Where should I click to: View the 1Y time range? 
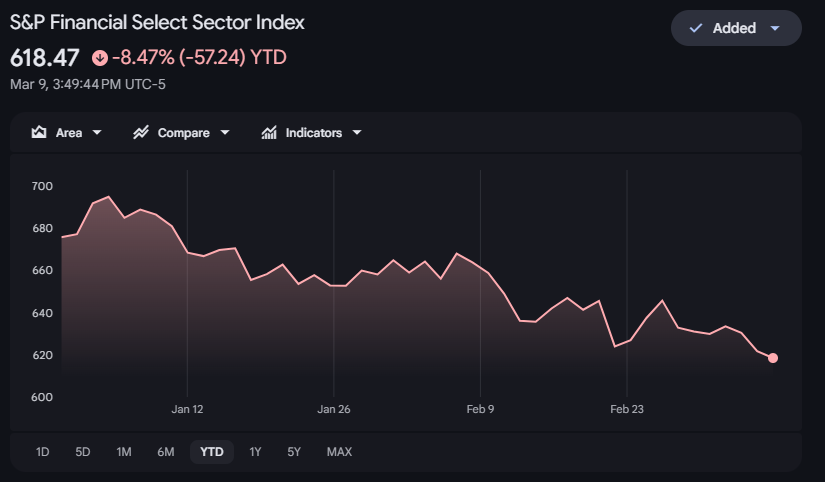pyautogui.click(x=255, y=452)
